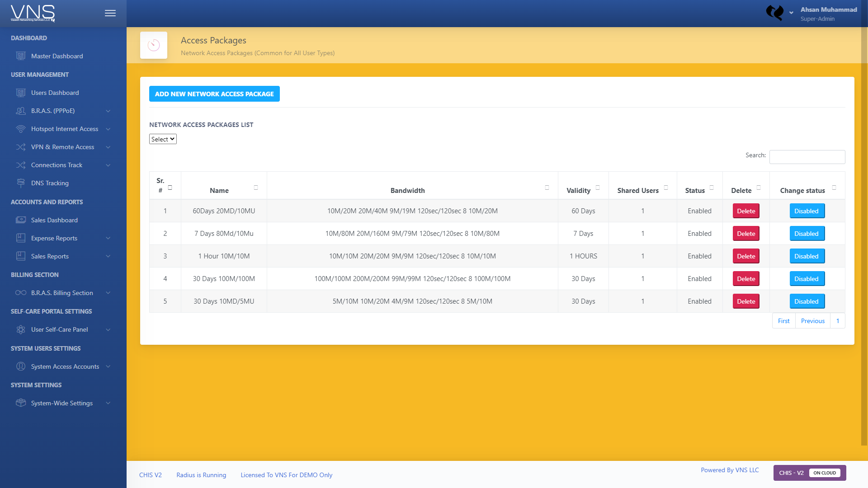Click the DNS Tracking signpost icon
868x488 pixels.
pos(21,183)
